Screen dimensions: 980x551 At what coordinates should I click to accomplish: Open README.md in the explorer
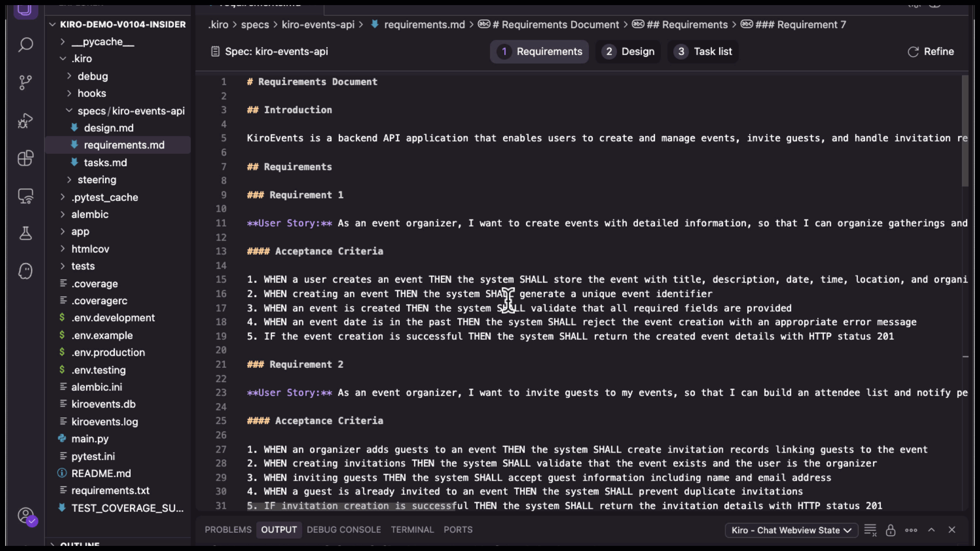click(118, 473)
